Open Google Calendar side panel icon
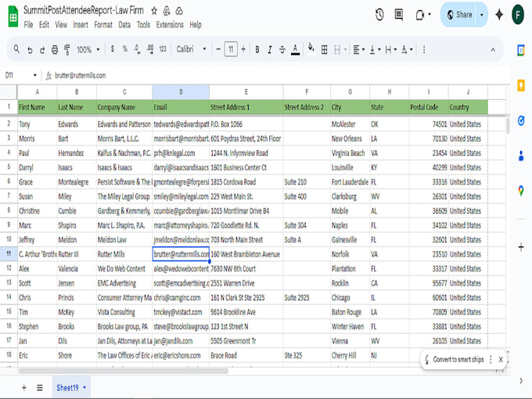The height and width of the screenshot is (399, 532). pos(521,50)
